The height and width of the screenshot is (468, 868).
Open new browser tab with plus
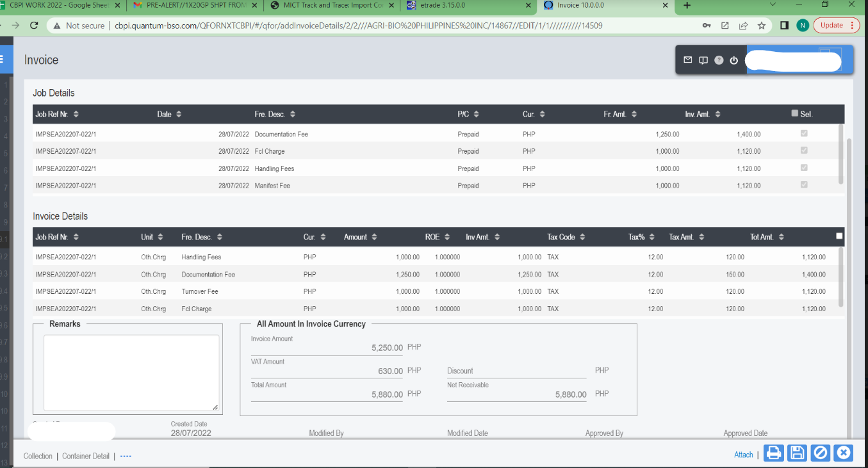coord(687,6)
